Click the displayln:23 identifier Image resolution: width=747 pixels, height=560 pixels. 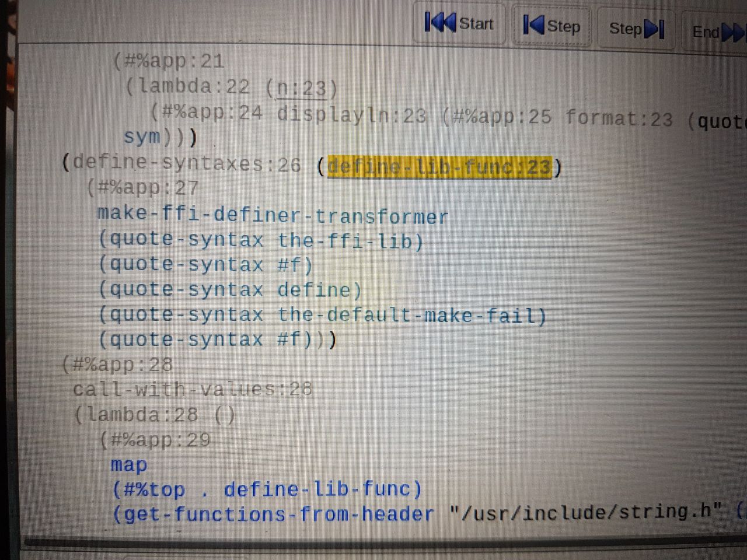tap(351, 114)
